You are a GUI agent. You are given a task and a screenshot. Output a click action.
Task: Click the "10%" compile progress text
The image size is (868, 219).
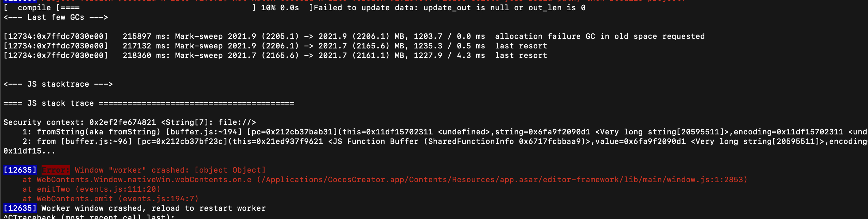tap(268, 8)
